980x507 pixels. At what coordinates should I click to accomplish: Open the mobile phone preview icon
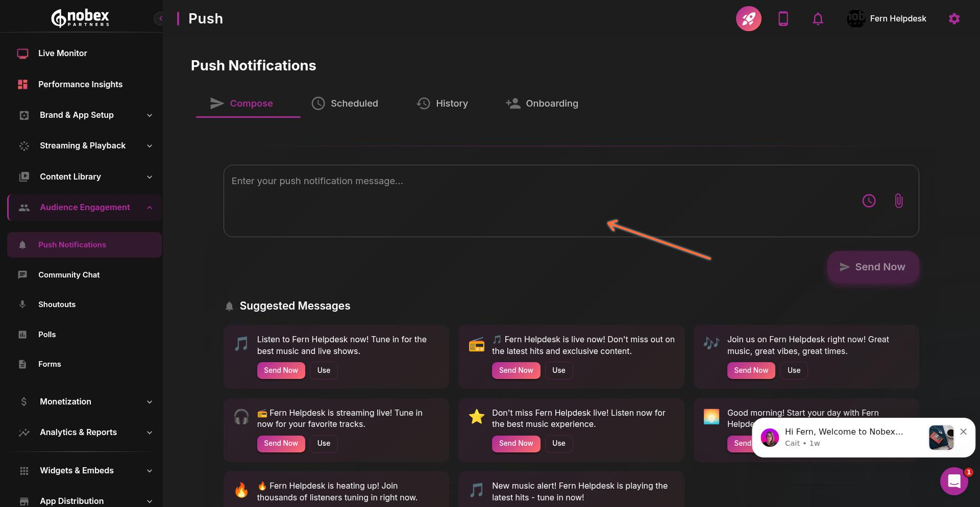tap(783, 19)
